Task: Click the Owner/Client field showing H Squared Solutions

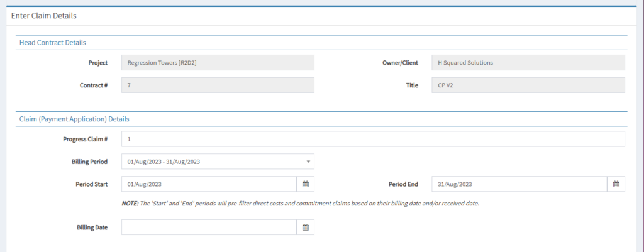Action: tap(528, 63)
